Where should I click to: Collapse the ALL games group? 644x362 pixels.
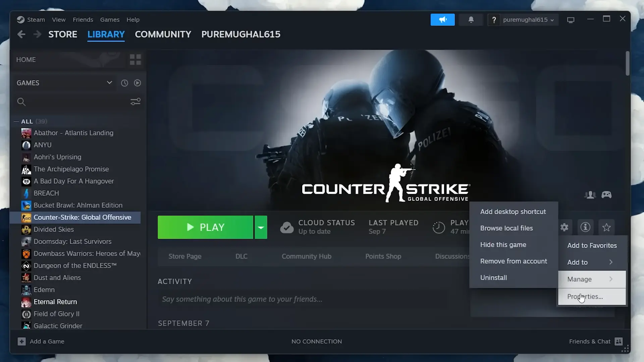coord(16,121)
